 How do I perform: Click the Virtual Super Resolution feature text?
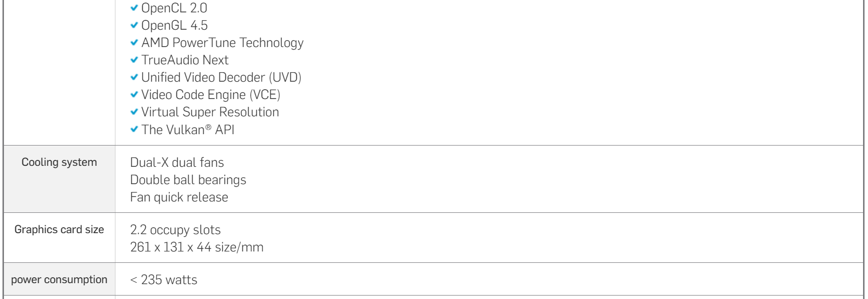[210, 112]
